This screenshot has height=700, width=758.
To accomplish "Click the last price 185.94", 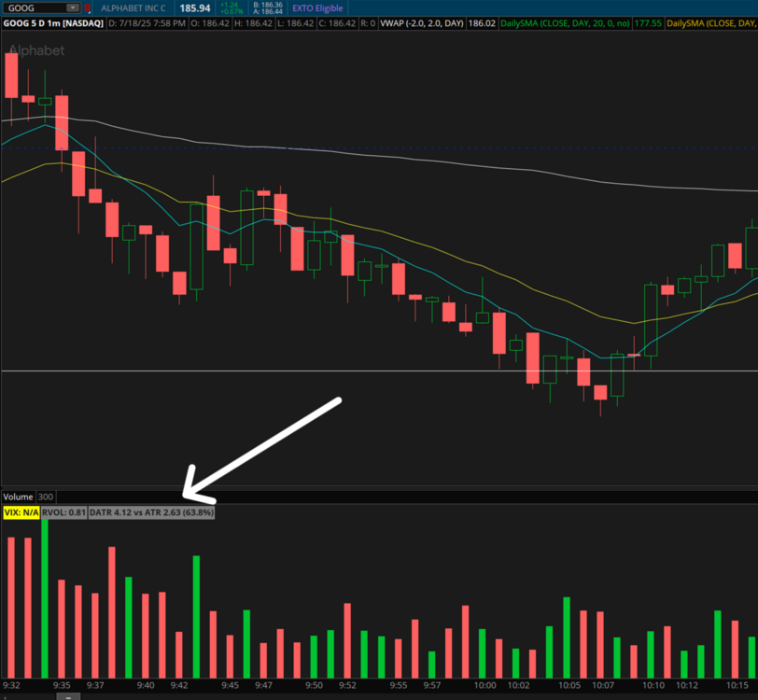I will pyautogui.click(x=194, y=7).
